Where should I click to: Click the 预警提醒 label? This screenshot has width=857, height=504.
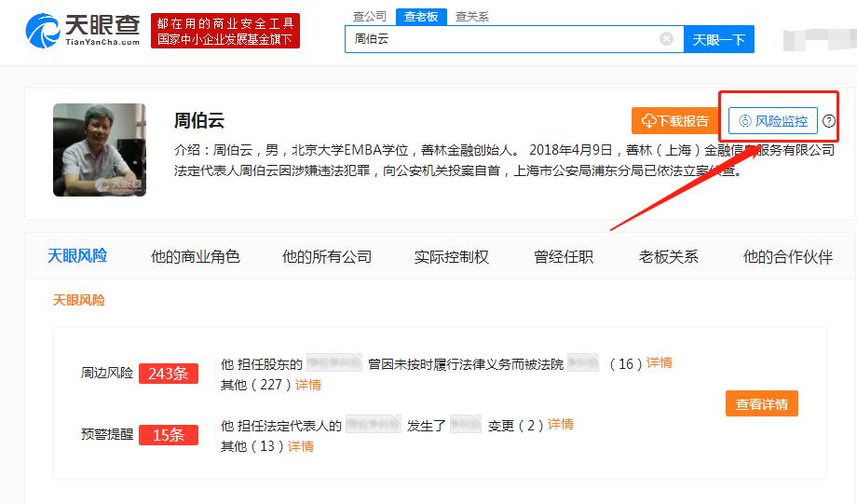click(x=107, y=434)
